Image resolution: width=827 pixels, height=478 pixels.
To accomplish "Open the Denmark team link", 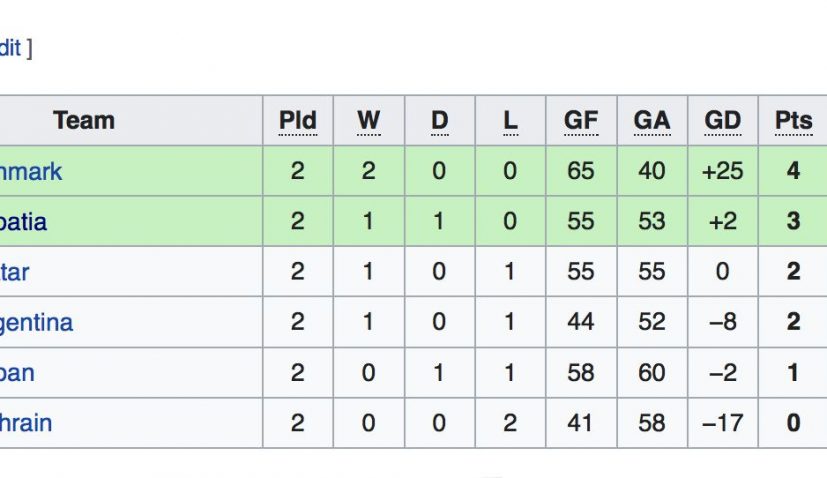I will click(x=30, y=171).
